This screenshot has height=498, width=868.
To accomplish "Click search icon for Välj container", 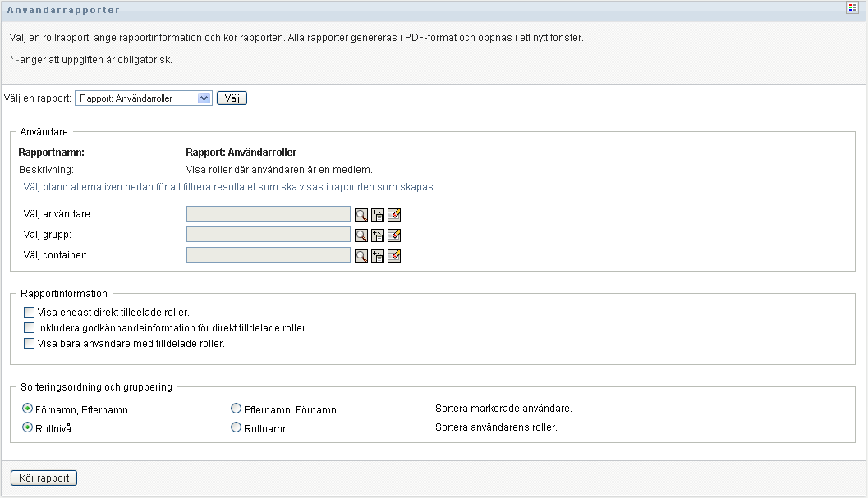I will [361, 256].
